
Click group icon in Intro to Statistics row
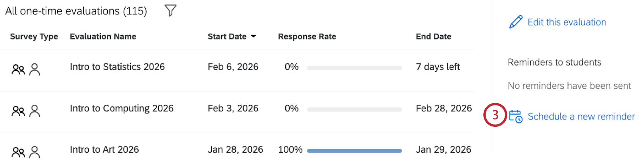pos(18,69)
